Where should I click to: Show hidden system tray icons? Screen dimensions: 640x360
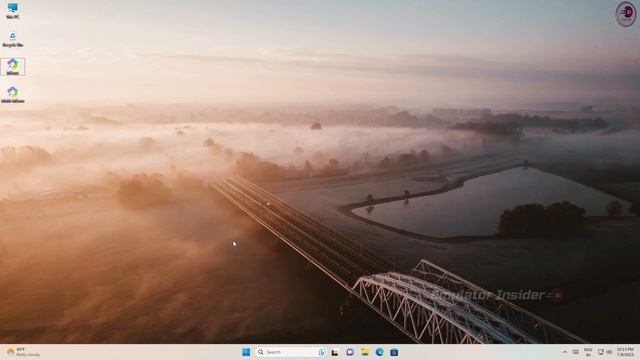(x=565, y=352)
